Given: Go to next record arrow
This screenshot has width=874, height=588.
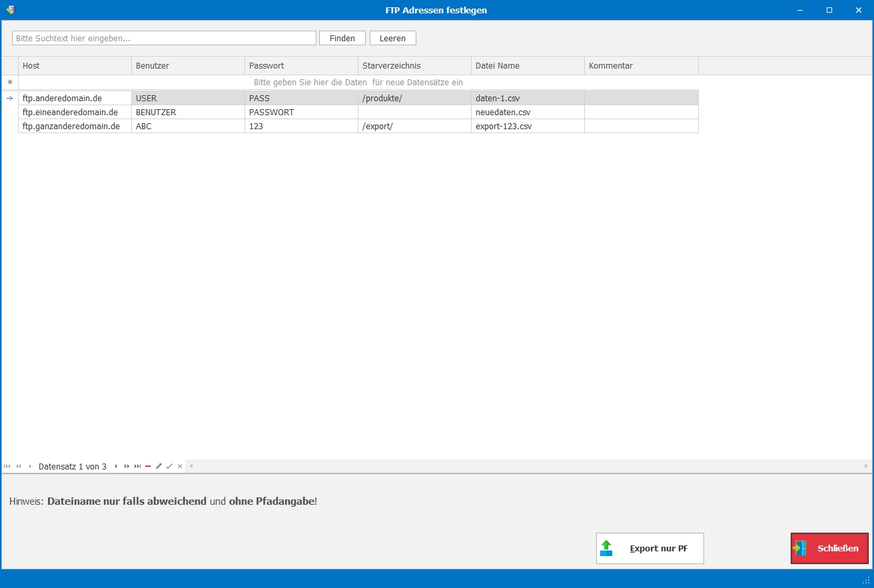Looking at the screenshot, I should pyautogui.click(x=116, y=466).
